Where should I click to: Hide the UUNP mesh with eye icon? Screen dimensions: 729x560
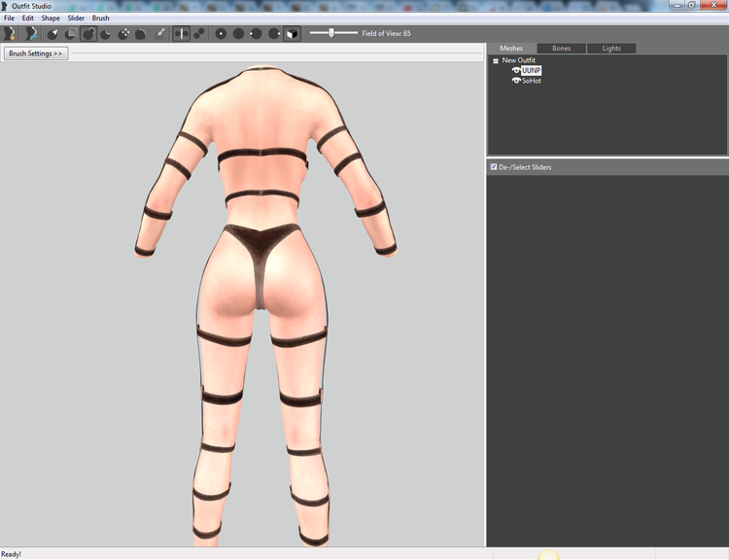[x=516, y=70]
